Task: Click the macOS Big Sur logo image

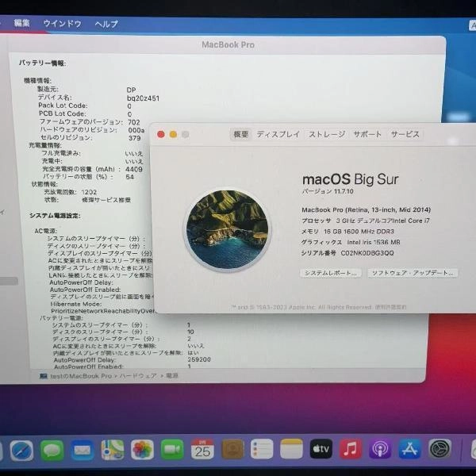Action: click(228, 230)
